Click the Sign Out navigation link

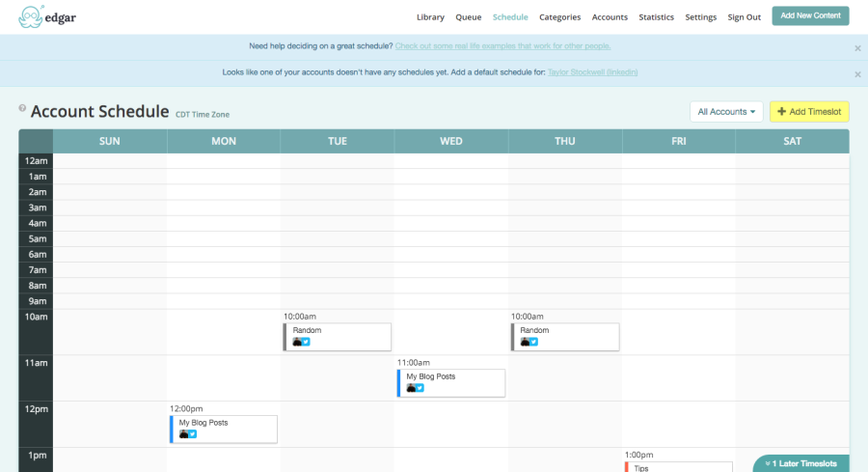(x=744, y=17)
